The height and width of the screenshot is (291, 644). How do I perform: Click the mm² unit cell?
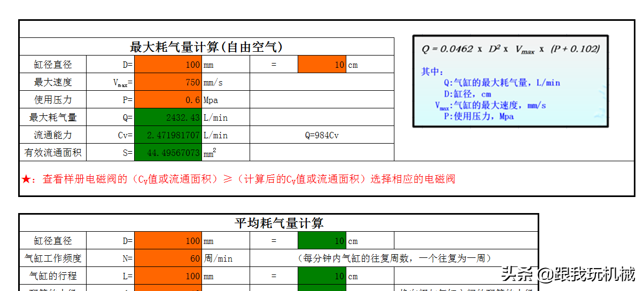[226, 153]
